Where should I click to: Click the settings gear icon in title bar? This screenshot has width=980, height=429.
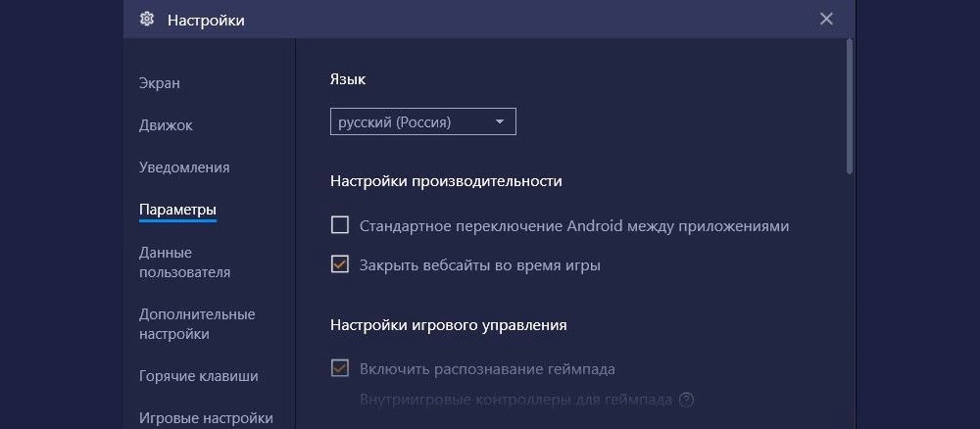[x=147, y=20]
